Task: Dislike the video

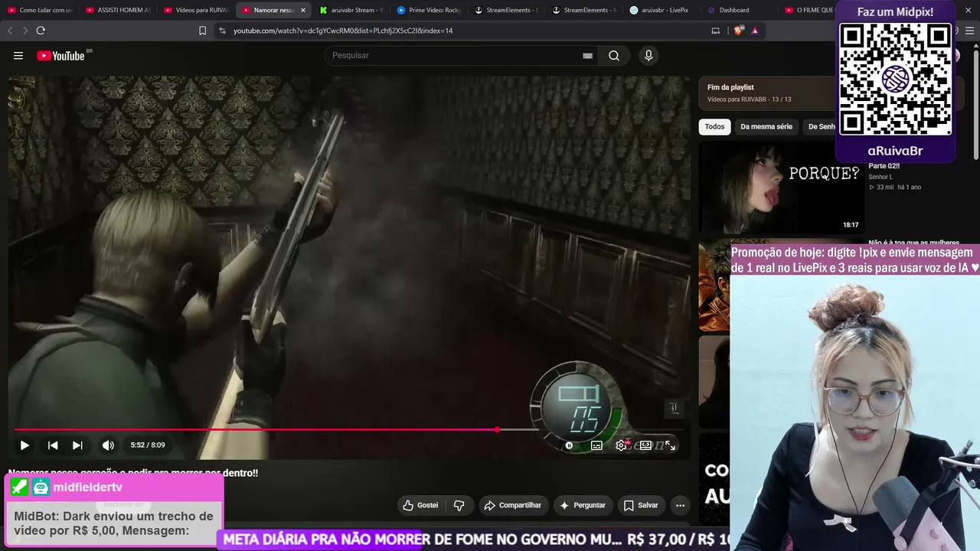Action: 459,505
